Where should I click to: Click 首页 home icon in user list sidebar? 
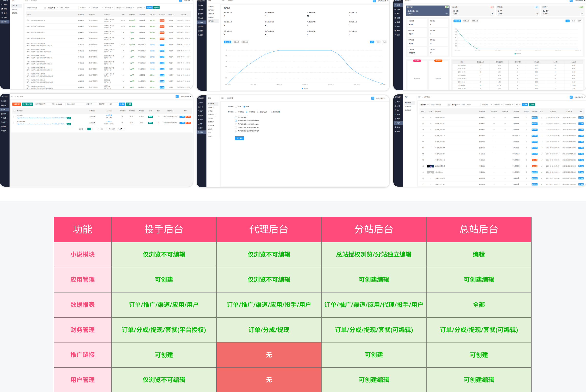tap(396, 102)
